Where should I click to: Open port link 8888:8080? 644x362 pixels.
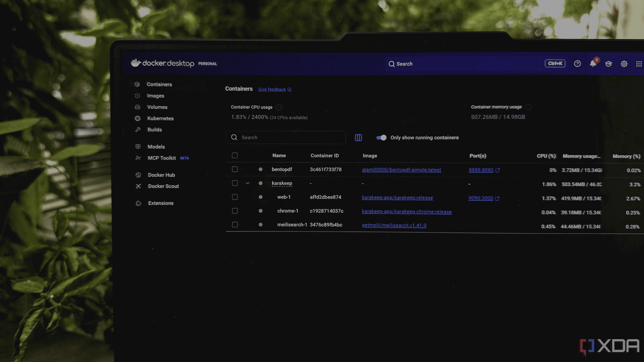481,170
